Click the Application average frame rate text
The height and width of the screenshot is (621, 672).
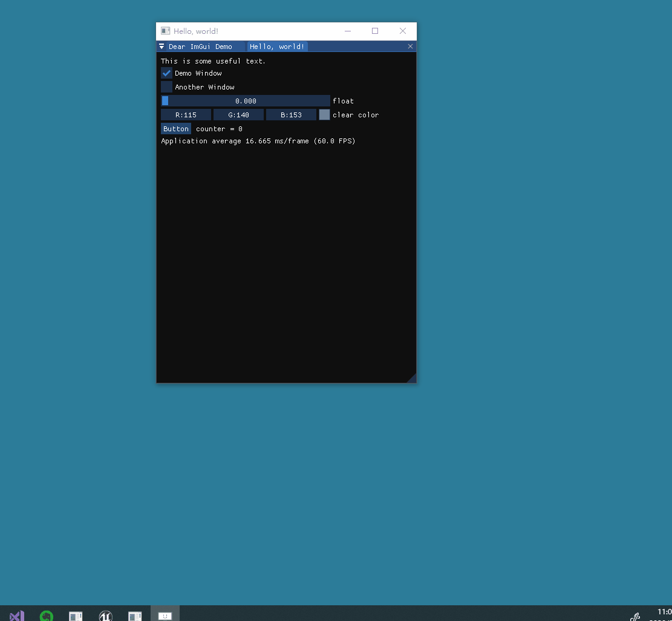pyautogui.click(x=258, y=141)
